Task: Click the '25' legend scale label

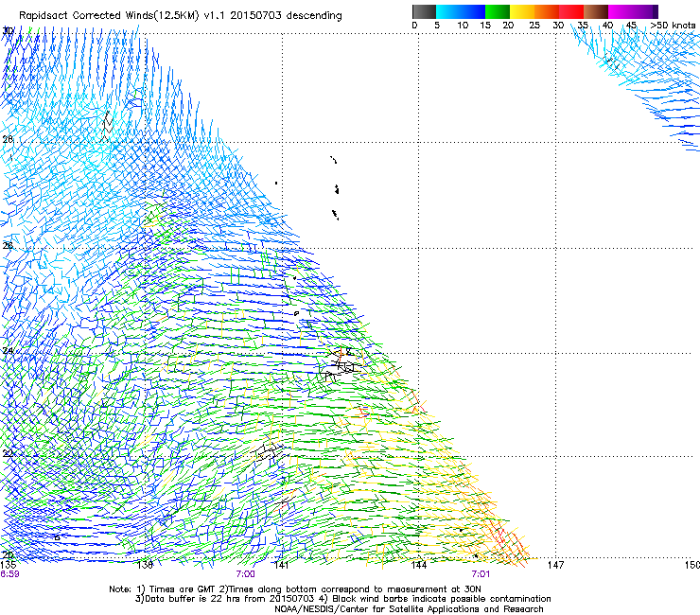Action: (x=534, y=26)
